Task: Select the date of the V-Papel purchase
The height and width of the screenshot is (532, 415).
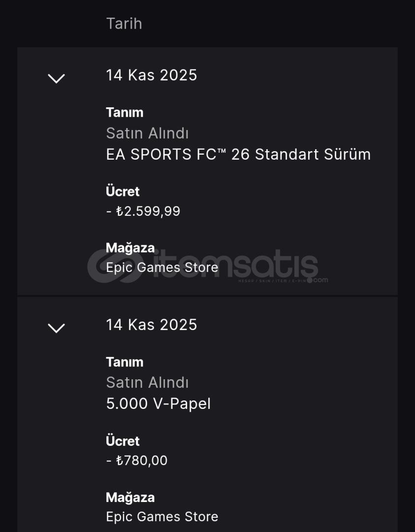Action: point(151,325)
